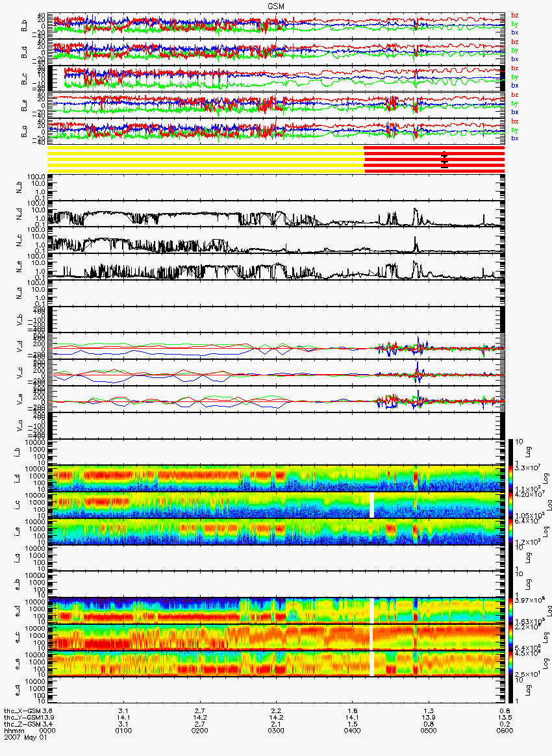Click the 3.97×10⁸ color scale value
Screen dimensions: 552x756
[529, 600]
